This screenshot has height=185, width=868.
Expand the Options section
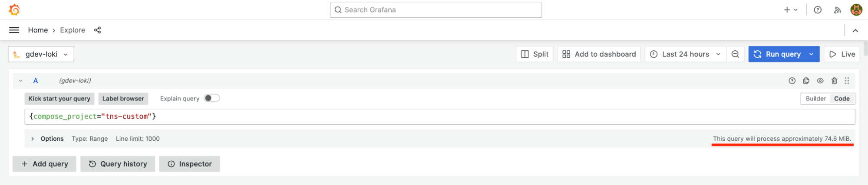[x=47, y=139]
